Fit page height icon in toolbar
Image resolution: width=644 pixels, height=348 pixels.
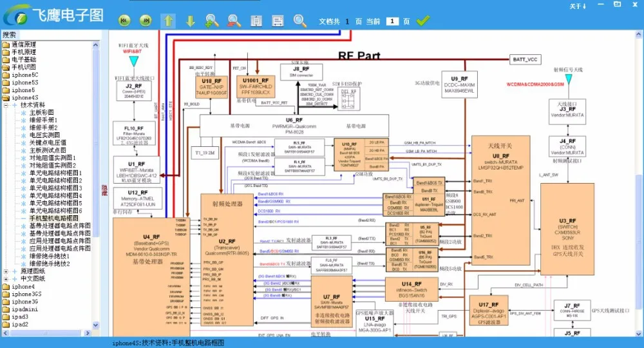tap(256, 21)
